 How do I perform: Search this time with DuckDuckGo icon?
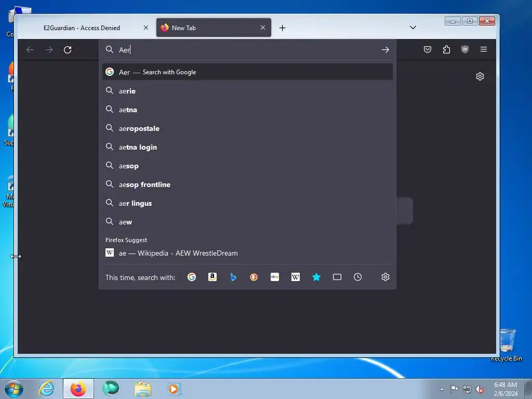click(254, 277)
